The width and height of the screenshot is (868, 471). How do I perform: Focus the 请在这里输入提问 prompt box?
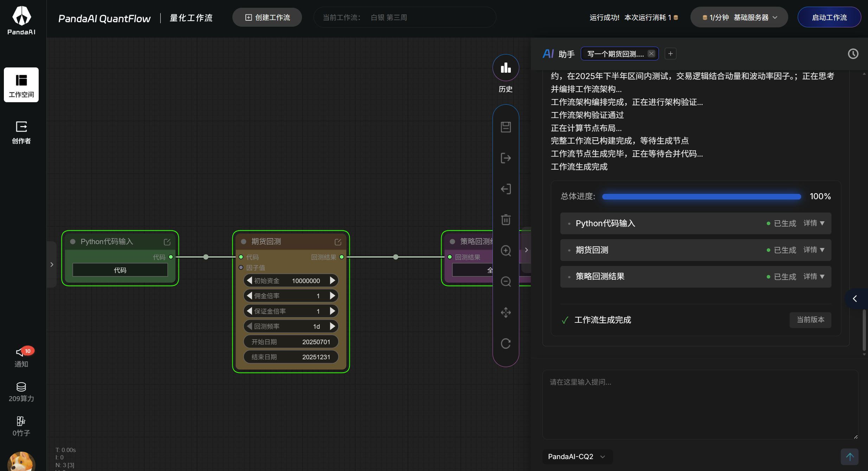pos(700,405)
